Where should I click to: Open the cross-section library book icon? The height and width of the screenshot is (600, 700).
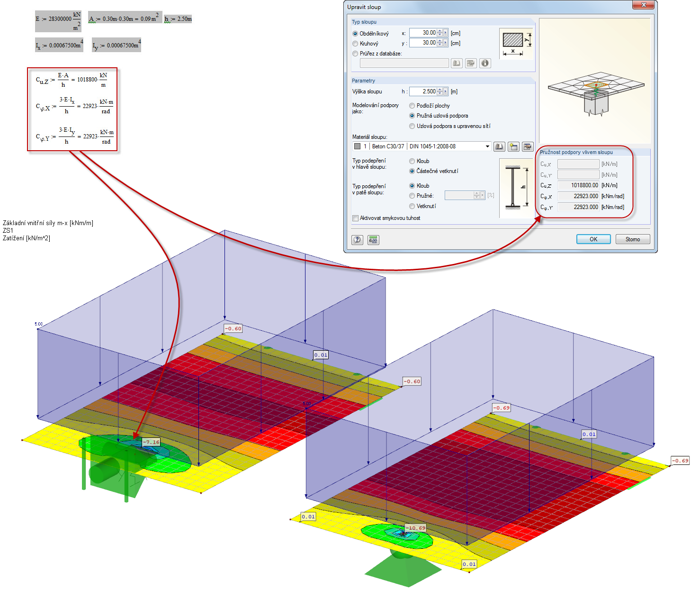click(457, 63)
